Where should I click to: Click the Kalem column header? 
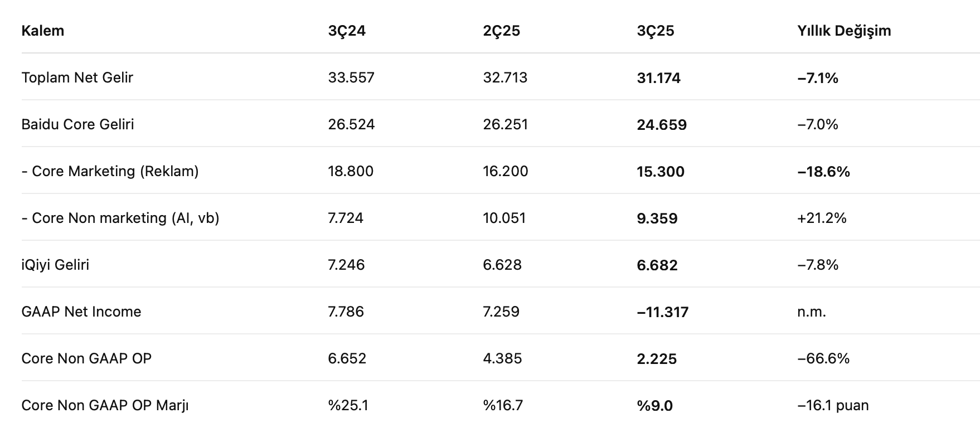coord(43,31)
